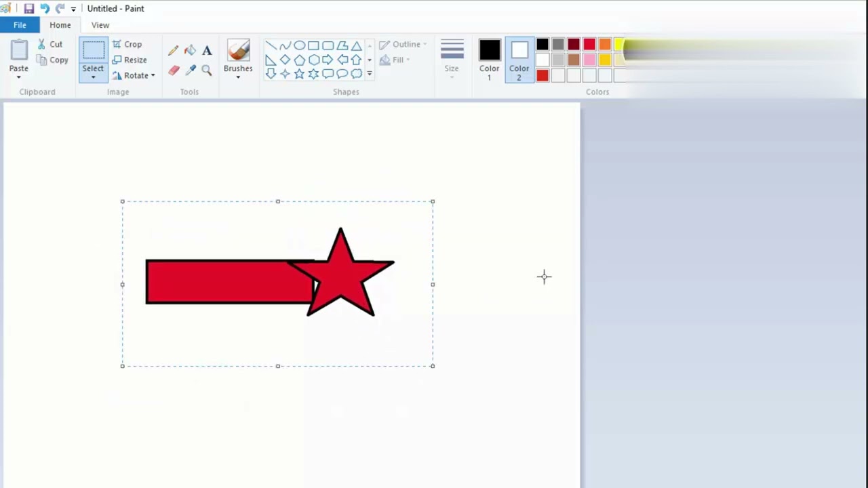Viewport: 868px width, 488px height.
Task: Cut the current selection
Action: [50, 44]
